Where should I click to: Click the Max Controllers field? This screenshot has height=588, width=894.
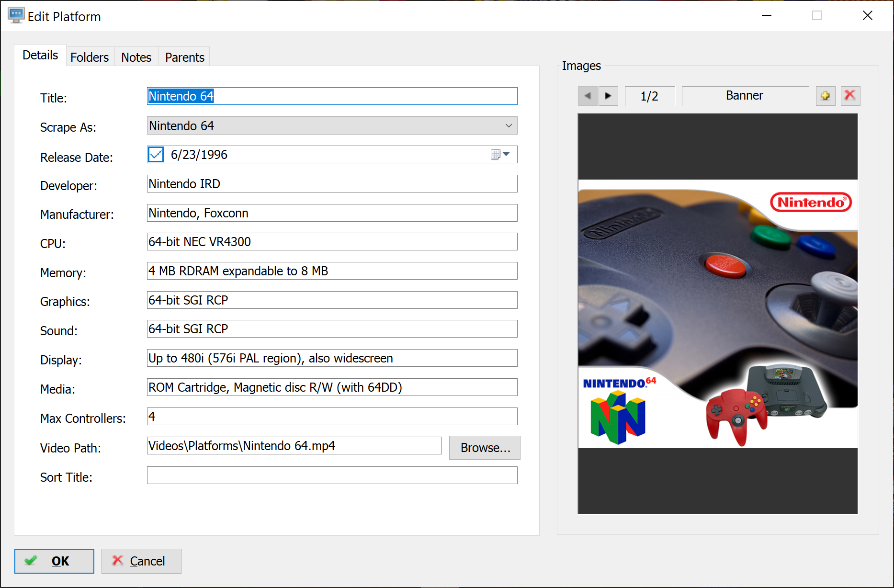332,417
